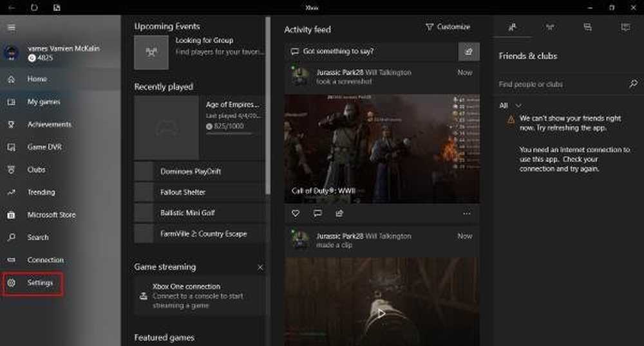
Task: Open Trending in sidebar
Action: 61,192
